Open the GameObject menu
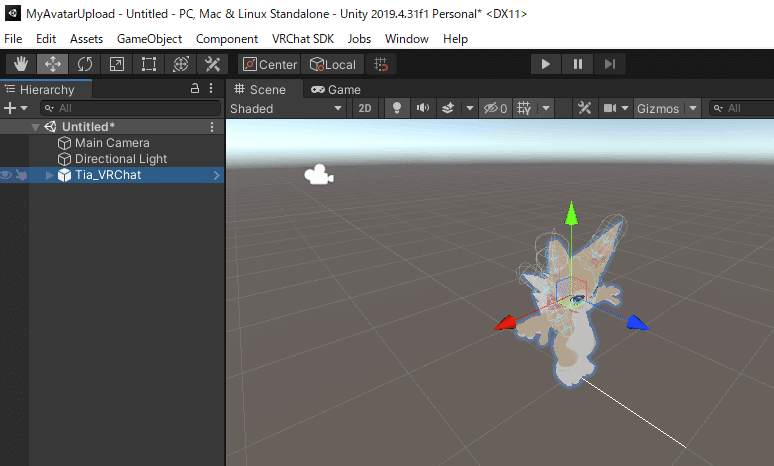The image size is (774, 466). point(149,39)
